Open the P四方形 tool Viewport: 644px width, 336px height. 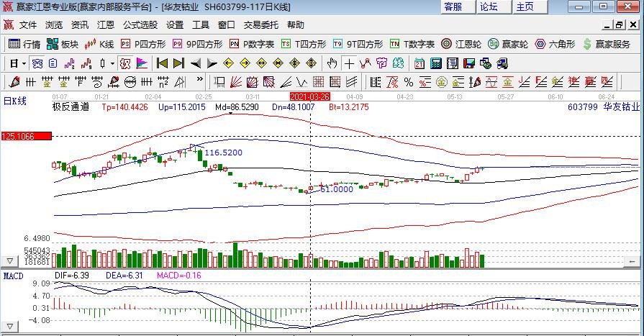(143, 44)
